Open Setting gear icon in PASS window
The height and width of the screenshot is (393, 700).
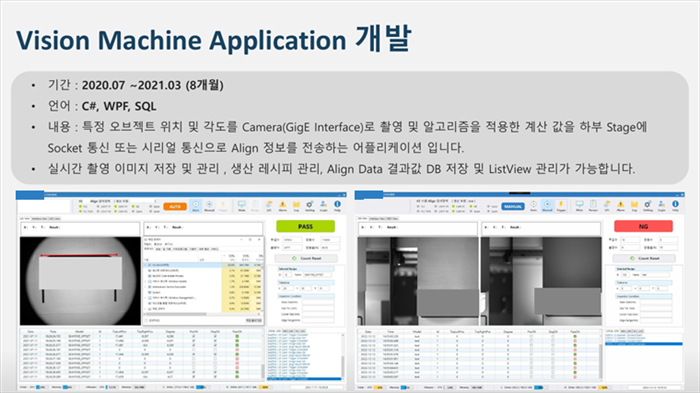310,205
